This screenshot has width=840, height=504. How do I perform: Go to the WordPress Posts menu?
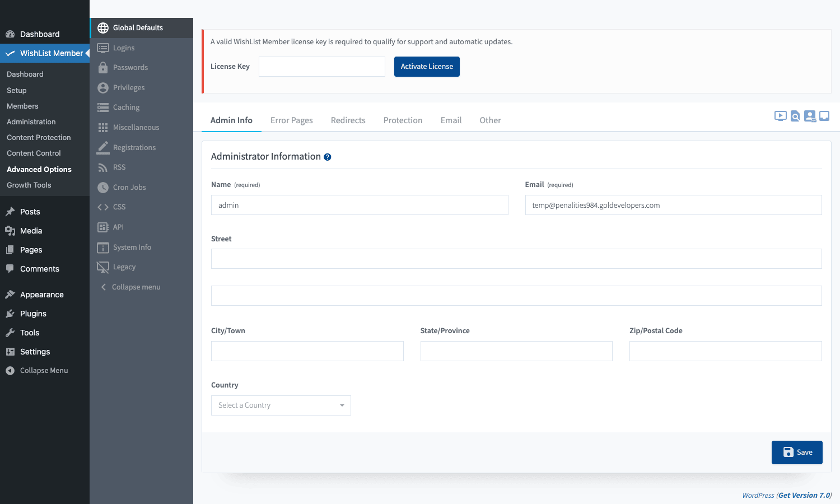(45, 212)
